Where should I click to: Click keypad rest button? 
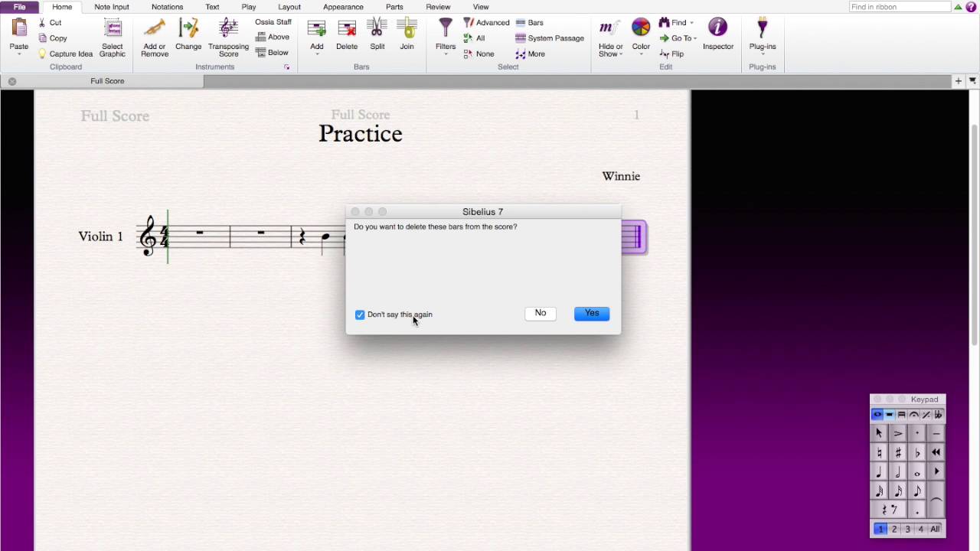889,510
